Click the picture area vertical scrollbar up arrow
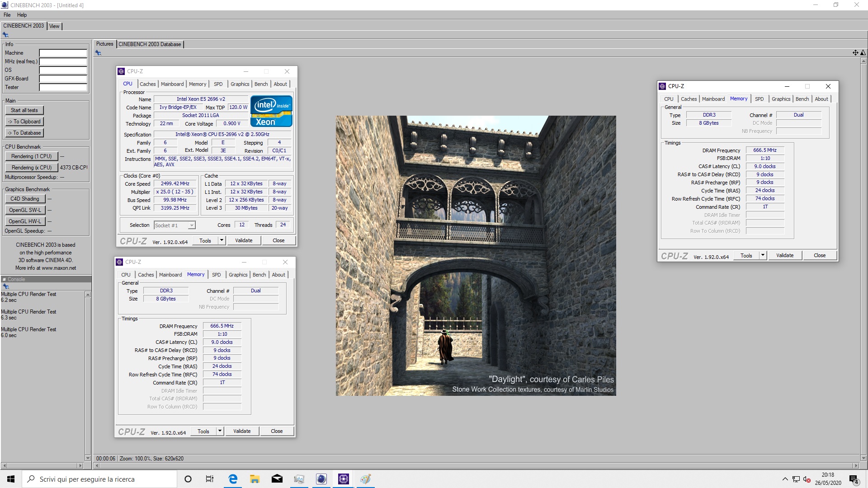Image resolution: width=868 pixels, height=488 pixels. click(863, 61)
